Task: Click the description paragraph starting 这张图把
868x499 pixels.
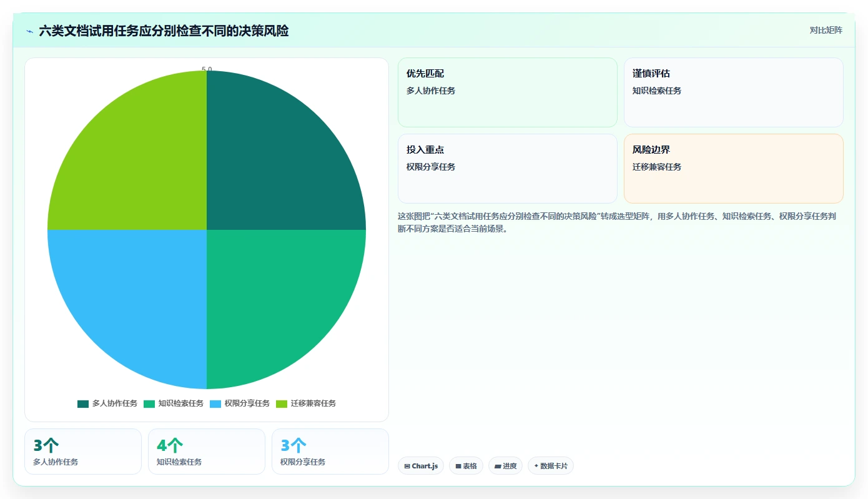Action: tap(620, 222)
